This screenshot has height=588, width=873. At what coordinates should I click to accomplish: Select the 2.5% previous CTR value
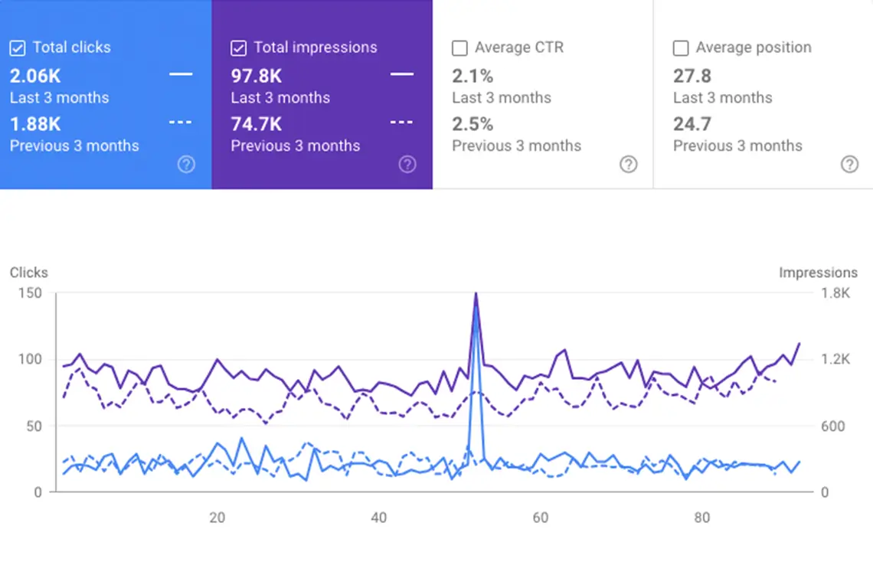[x=472, y=124]
